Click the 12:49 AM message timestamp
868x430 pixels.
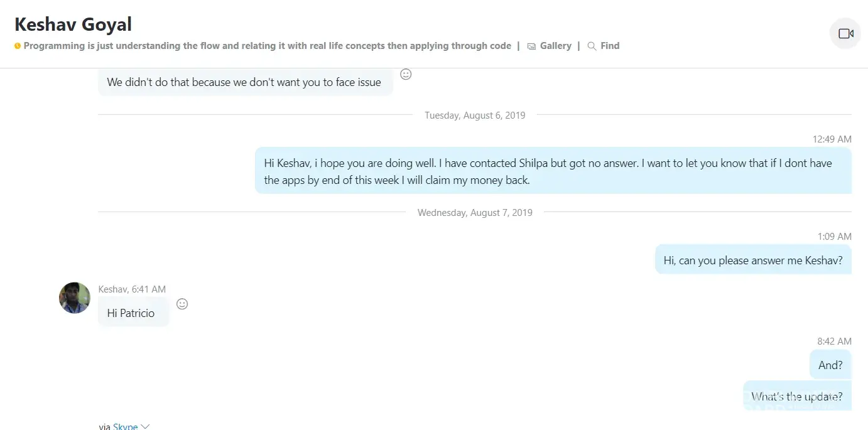[x=832, y=139]
